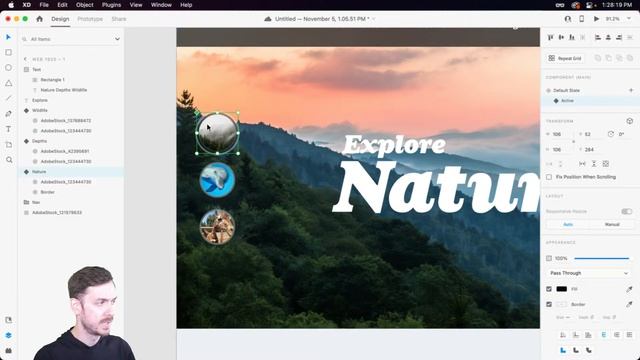Open the All Items filter dropdown

point(117,39)
